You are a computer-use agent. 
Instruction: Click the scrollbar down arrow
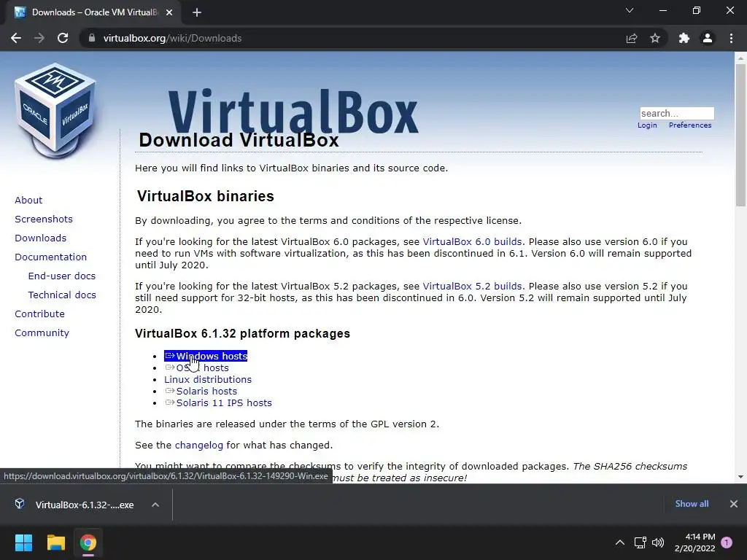tap(740, 477)
